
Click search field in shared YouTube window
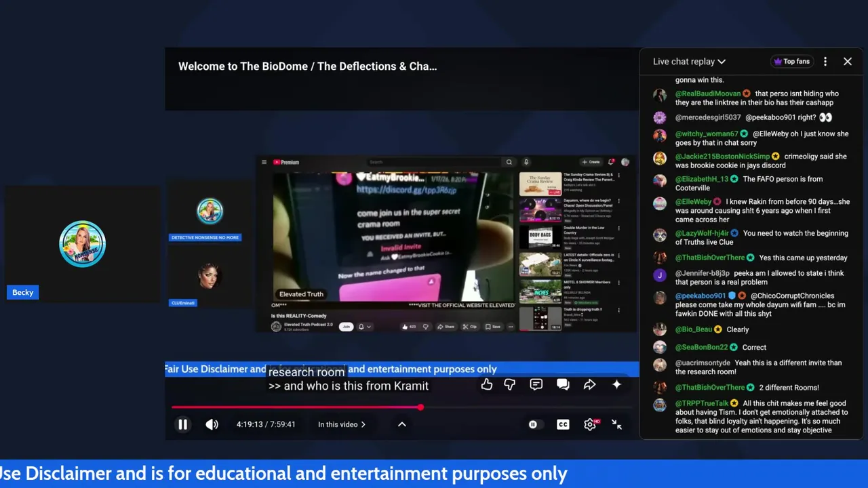click(x=435, y=162)
